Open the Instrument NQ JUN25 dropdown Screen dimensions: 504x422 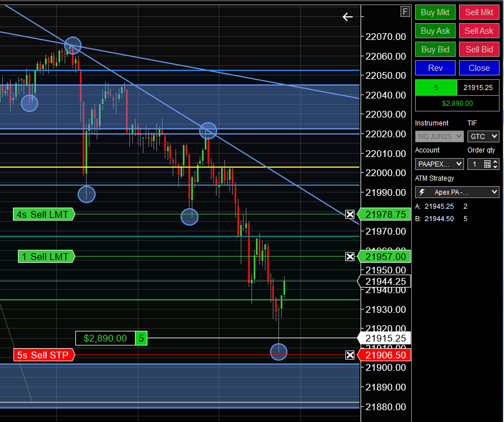[439, 136]
